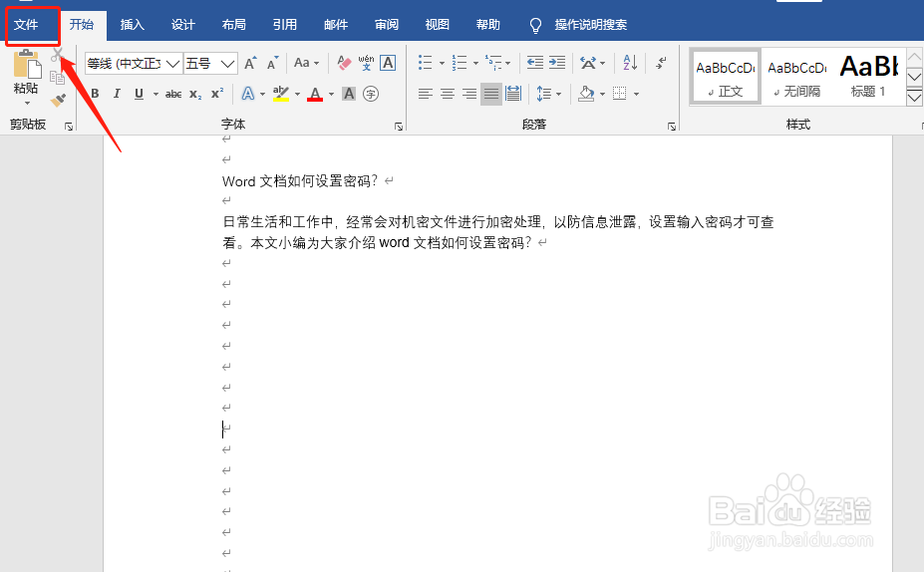Click the heading text 'Word 文档如何设置密码?'
924x572 pixels.
pos(300,181)
